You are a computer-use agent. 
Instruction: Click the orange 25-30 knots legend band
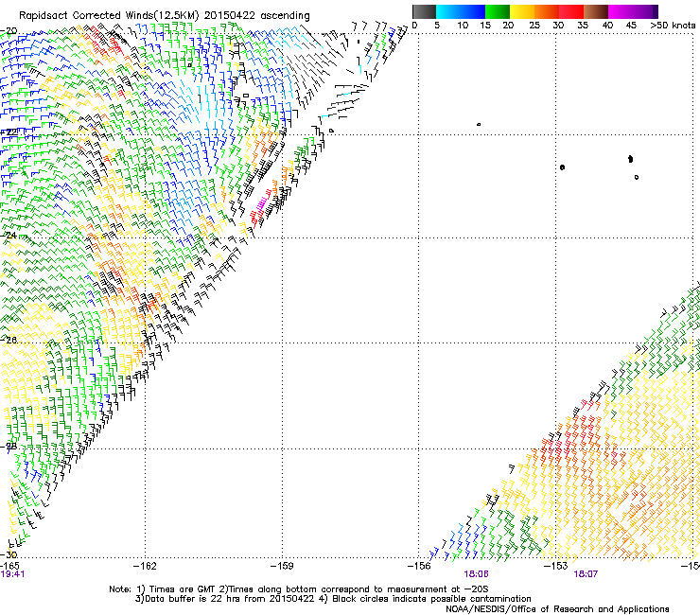547,11
